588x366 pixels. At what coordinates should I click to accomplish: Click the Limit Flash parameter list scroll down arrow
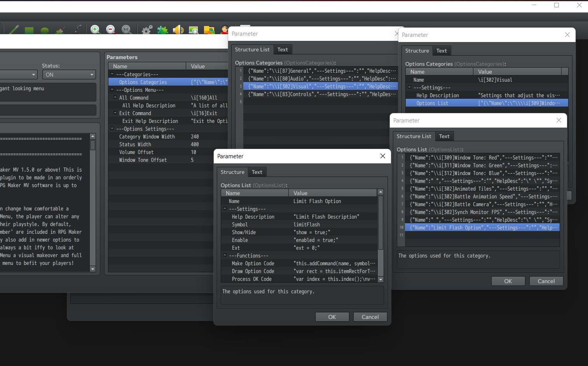point(380,279)
